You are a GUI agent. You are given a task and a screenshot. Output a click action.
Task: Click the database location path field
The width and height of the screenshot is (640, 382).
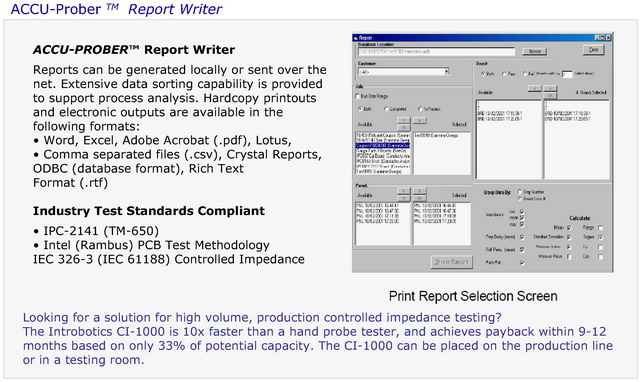click(436, 52)
